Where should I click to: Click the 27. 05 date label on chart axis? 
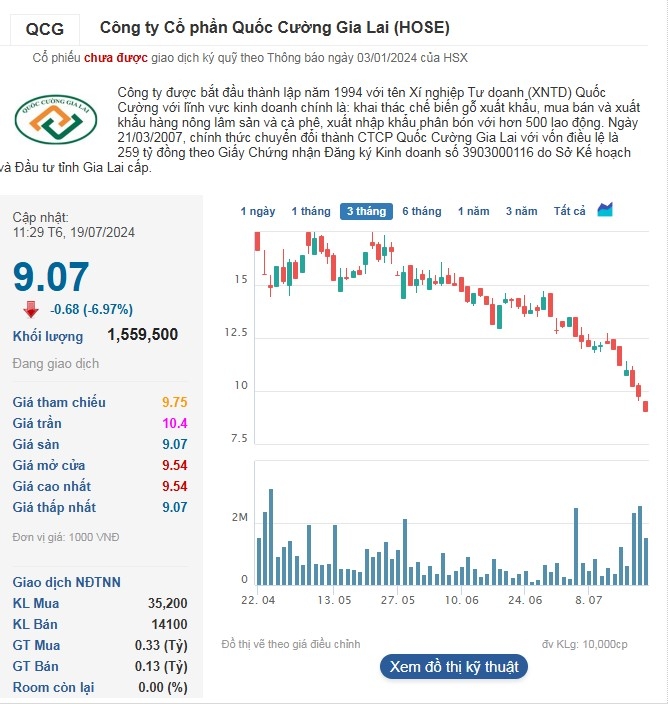398,601
